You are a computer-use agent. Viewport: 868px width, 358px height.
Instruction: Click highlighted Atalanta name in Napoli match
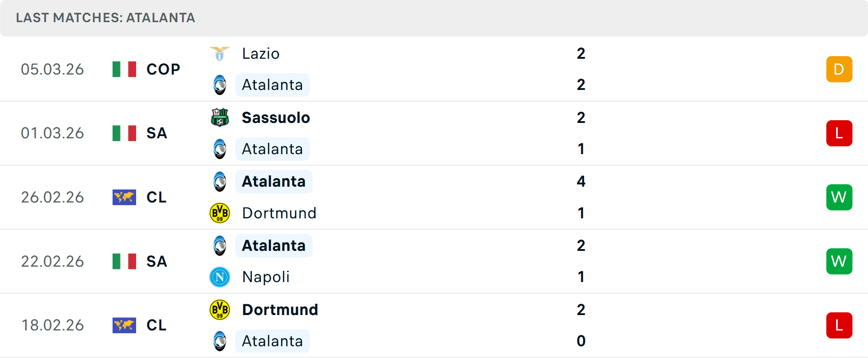[x=274, y=245]
